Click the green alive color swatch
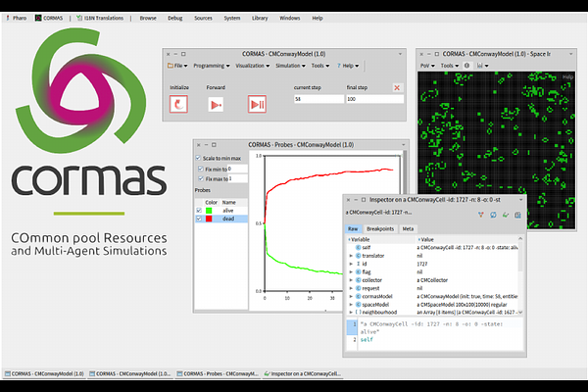 (x=209, y=211)
